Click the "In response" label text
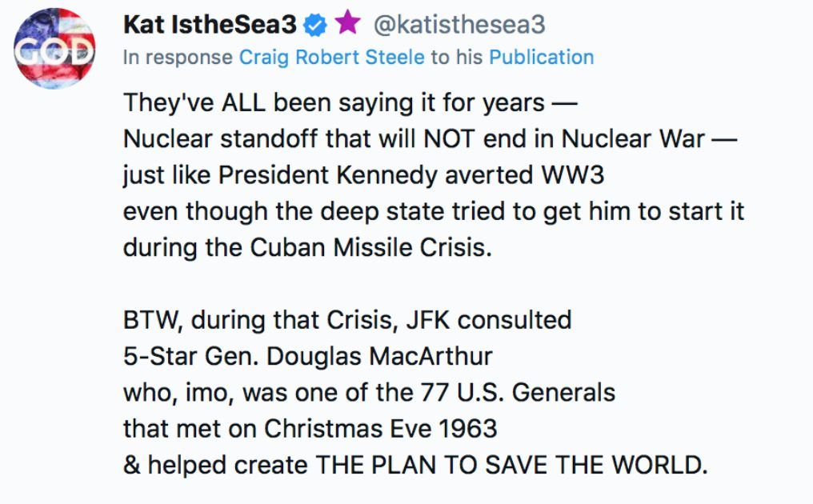The width and height of the screenshot is (813, 504). click(x=178, y=58)
